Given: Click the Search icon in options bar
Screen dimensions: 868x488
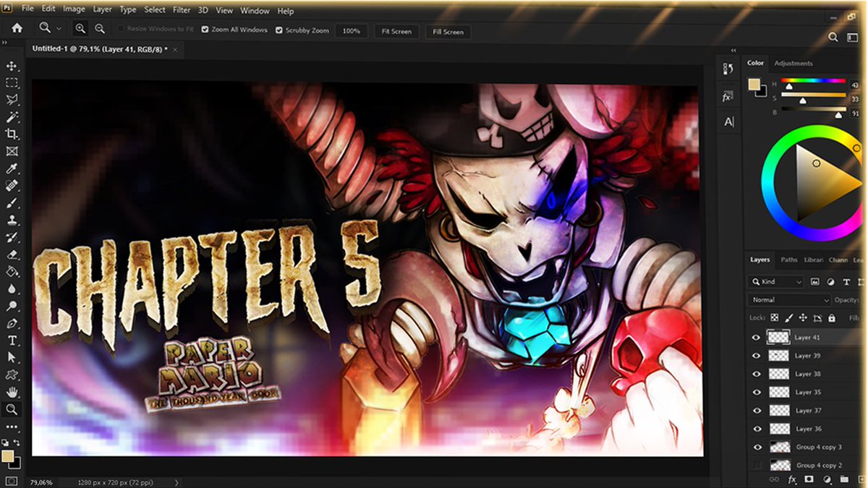Looking at the screenshot, I should click(x=833, y=37).
